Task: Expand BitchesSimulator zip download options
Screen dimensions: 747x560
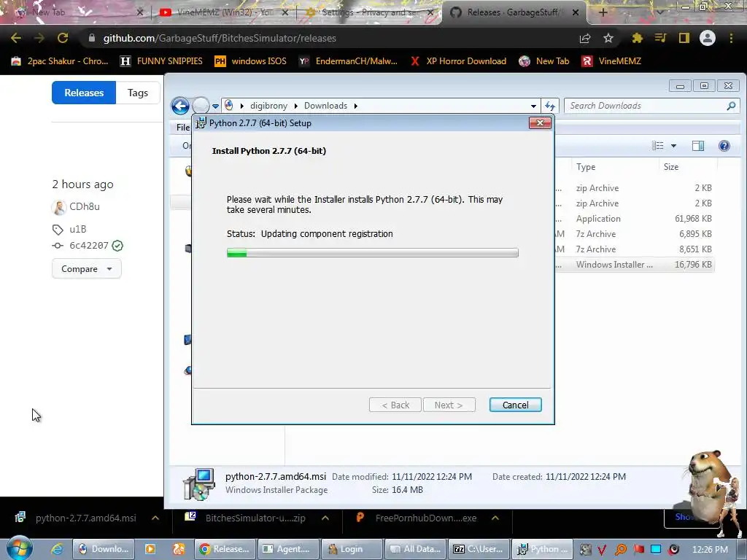Action: (325, 518)
